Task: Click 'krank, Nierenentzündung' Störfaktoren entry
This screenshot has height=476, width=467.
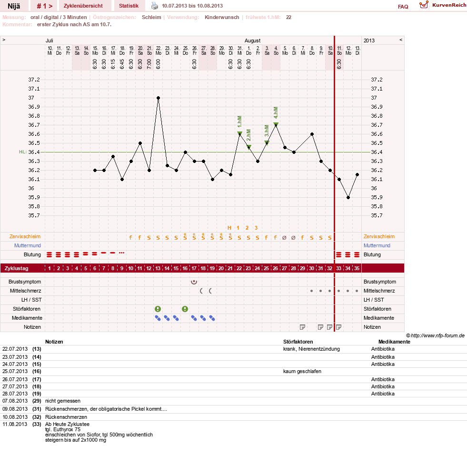Action: (x=311, y=349)
